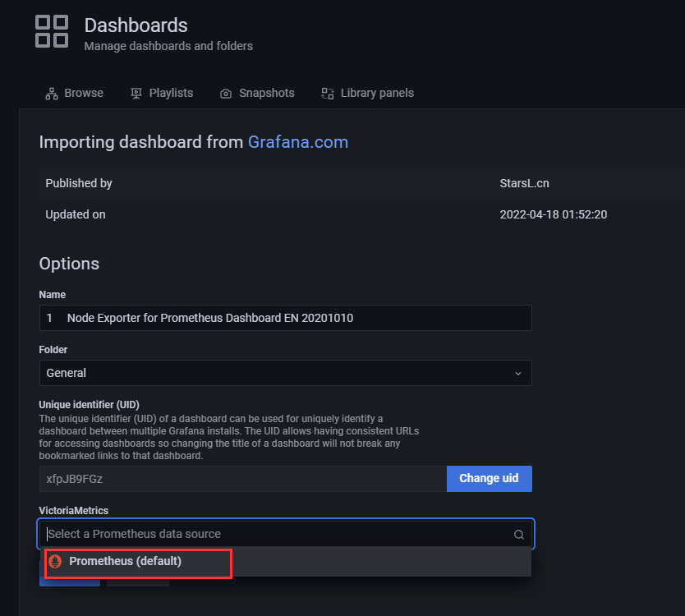Image resolution: width=685 pixels, height=616 pixels.
Task: Open the Browse tab
Action: tap(74, 93)
